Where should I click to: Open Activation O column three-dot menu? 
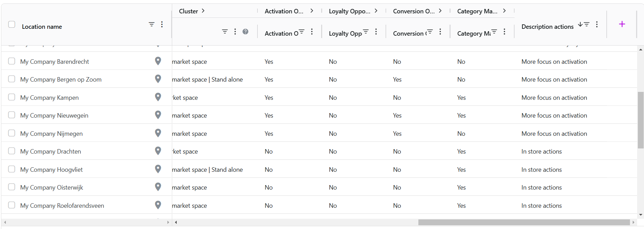point(312,32)
